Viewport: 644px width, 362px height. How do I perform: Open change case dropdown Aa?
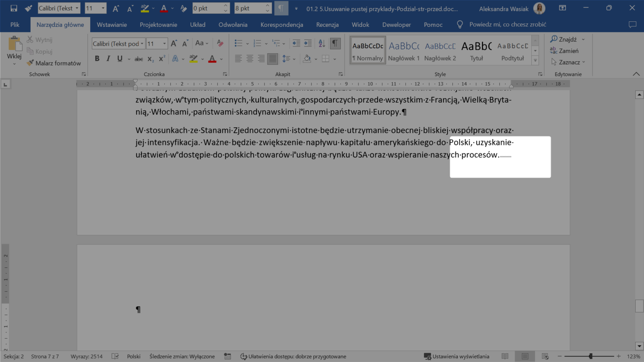pos(202,43)
